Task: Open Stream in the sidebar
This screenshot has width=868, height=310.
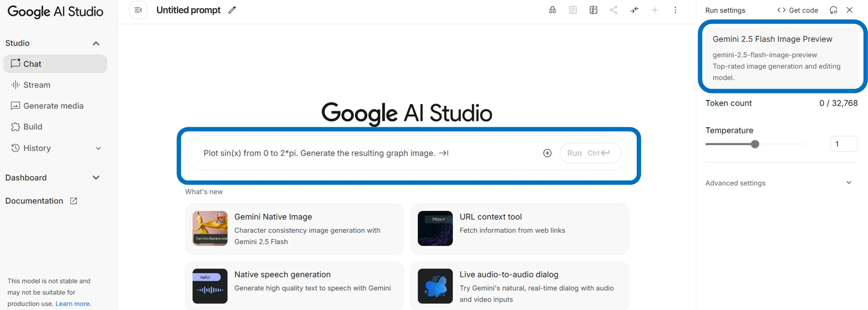Action: point(37,85)
